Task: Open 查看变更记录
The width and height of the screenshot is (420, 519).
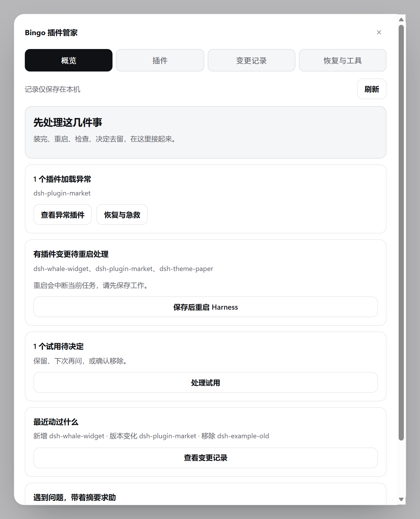Action: pyautogui.click(x=206, y=458)
